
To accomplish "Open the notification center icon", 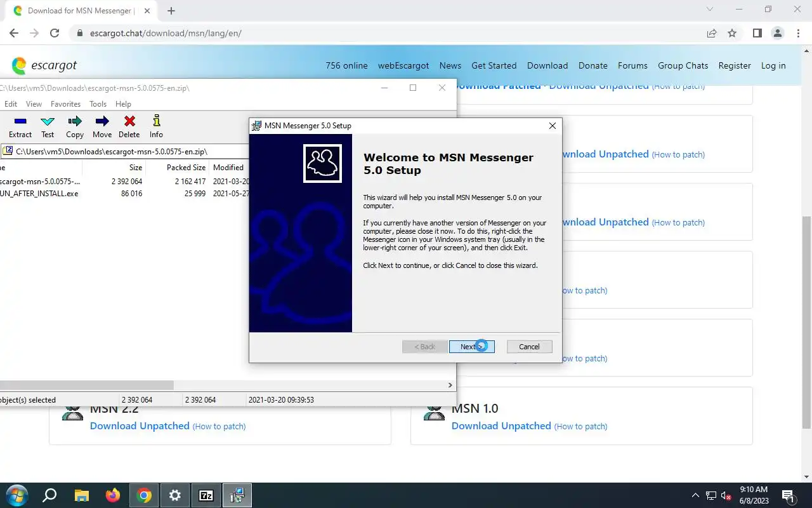I will 789,496.
